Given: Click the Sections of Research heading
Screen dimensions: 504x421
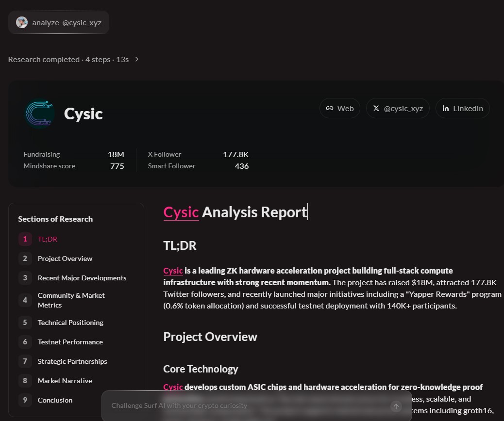Looking at the screenshot, I should click(55, 219).
